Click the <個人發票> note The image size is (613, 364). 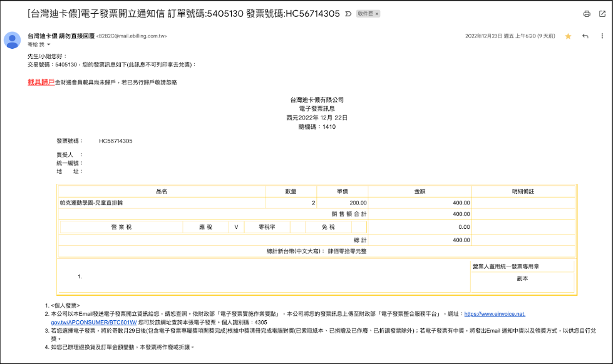(x=65, y=305)
